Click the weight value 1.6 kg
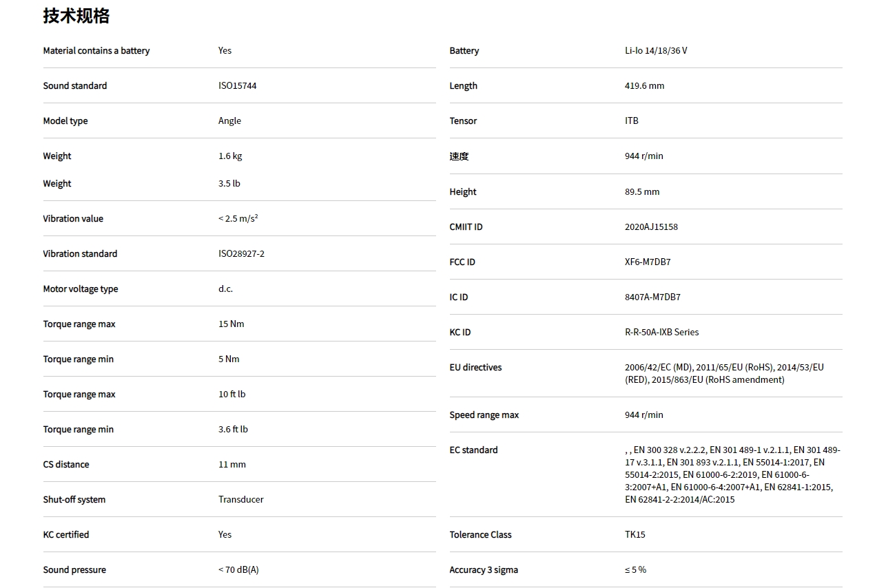Image resolution: width=877 pixels, height=588 pixels. tap(230, 156)
